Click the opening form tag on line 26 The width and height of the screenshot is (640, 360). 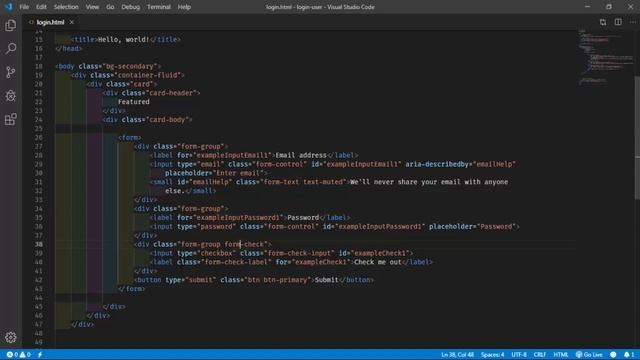click(x=130, y=138)
